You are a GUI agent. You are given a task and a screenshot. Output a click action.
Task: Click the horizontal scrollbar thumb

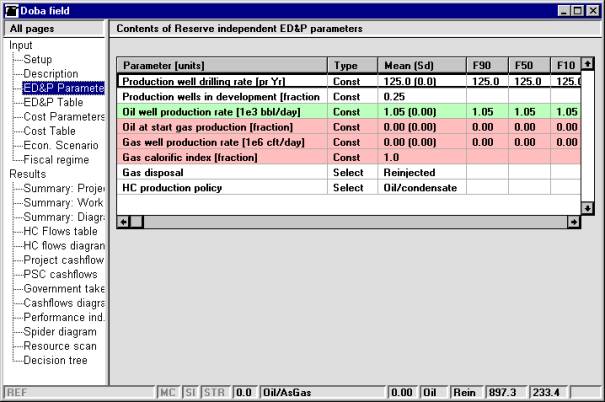137,222
